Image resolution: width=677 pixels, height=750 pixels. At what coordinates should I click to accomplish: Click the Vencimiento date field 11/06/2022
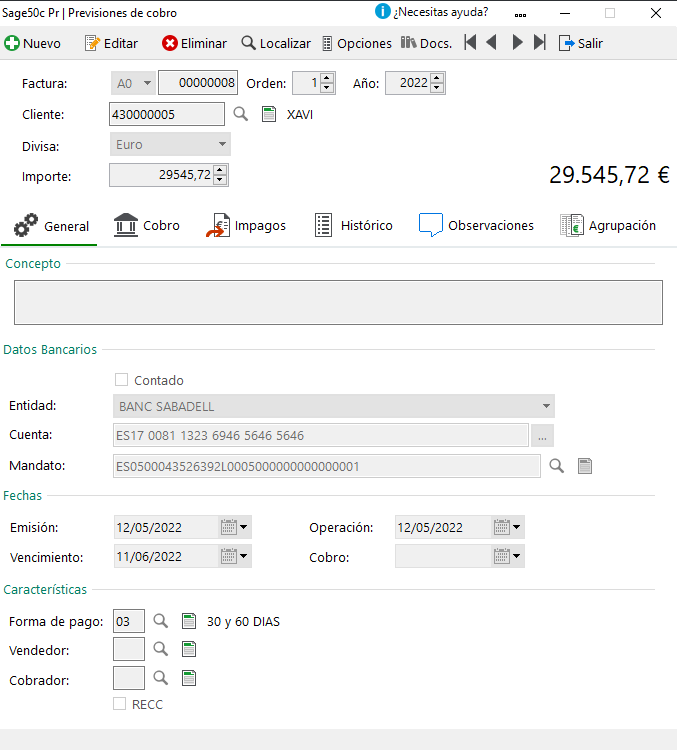pyautogui.click(x=166, y=556)
